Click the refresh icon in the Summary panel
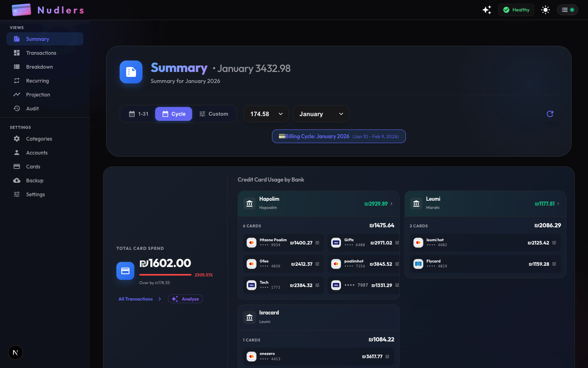 click(x=550, y=114)
